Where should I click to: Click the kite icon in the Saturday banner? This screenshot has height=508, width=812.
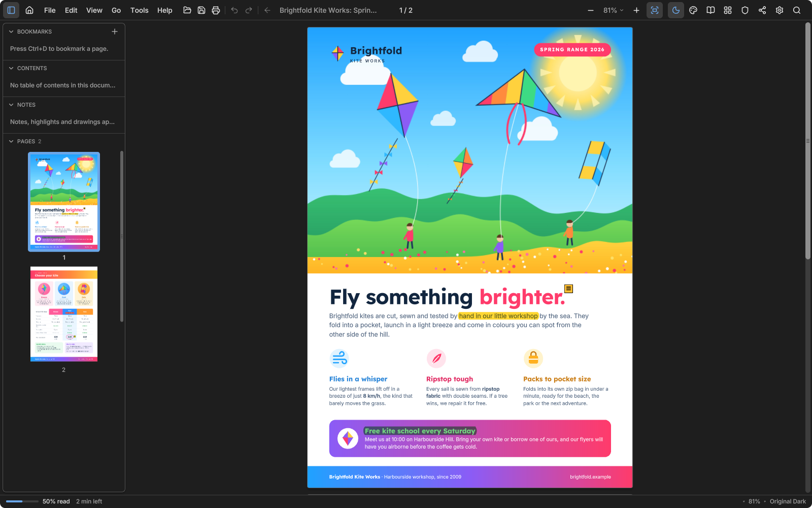pos(348,438)
